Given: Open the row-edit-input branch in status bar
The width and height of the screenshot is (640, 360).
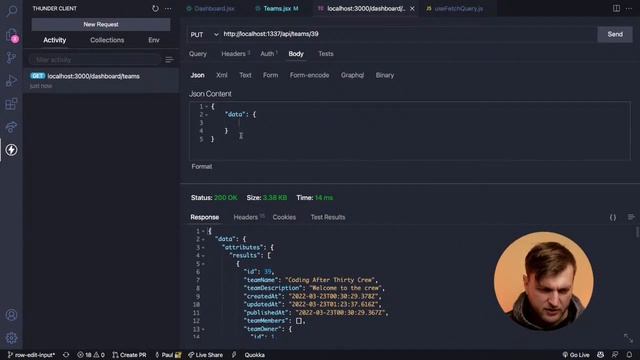Looking at the screenshot, I should click(x=31, y=355).
